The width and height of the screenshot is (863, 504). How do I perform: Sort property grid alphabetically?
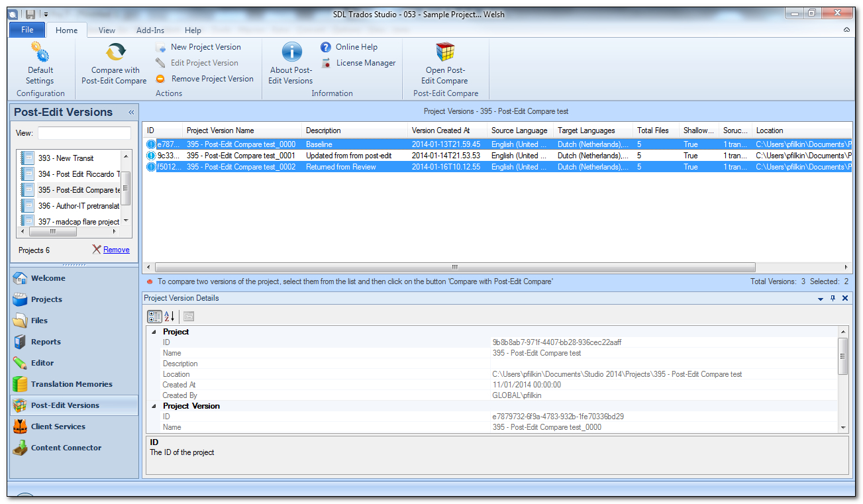[x=169, y=317]
